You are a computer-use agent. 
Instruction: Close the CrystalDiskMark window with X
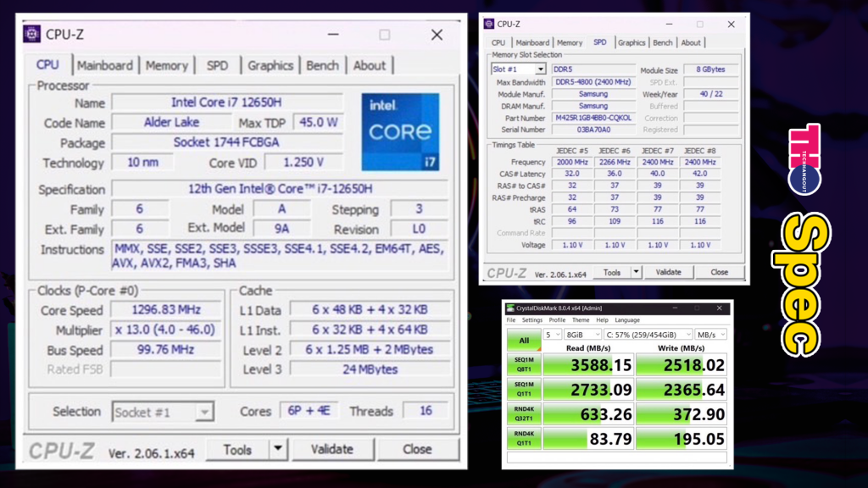(719, 308)
